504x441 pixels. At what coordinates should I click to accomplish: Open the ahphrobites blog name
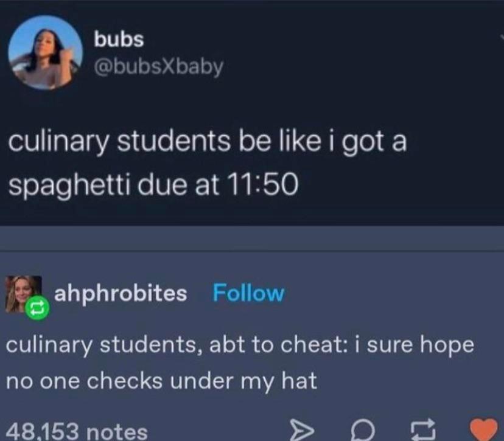[x=121, y=293]
